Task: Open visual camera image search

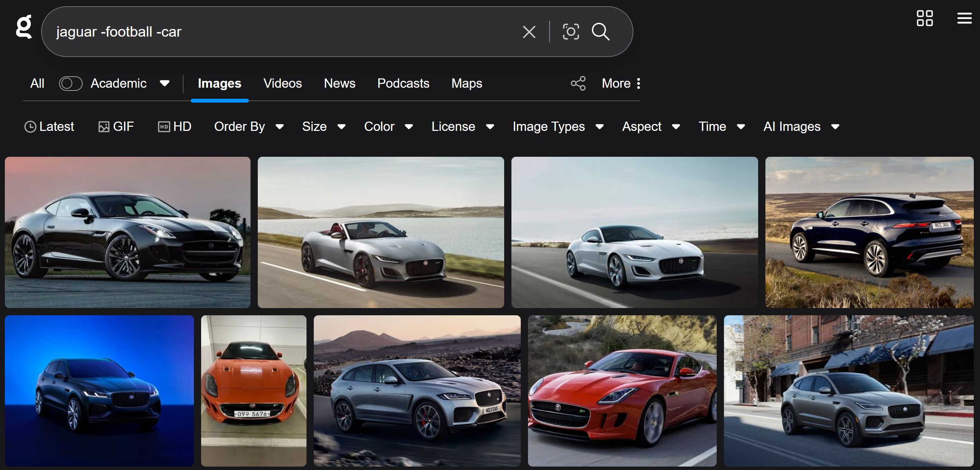Action: 571,32
